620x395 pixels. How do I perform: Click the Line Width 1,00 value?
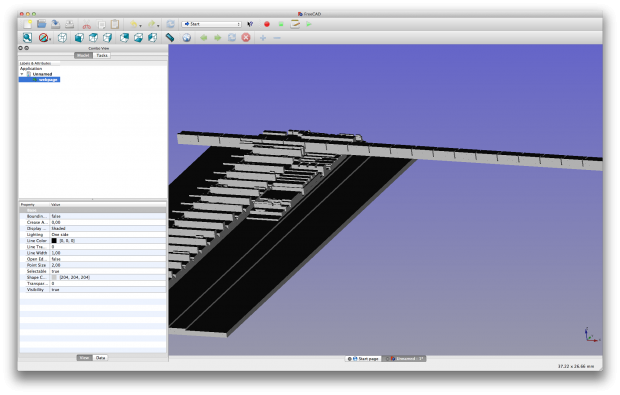tap(56, 253)
